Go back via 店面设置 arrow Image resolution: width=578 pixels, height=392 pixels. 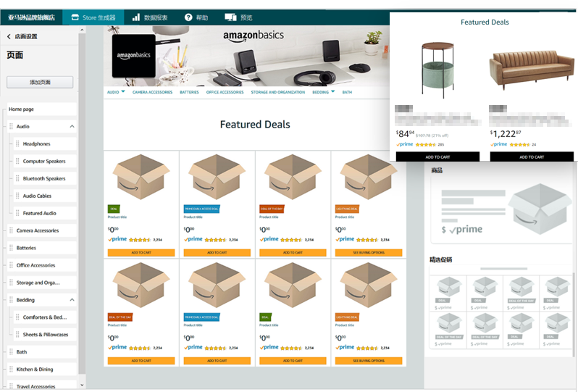(x=9, y=36)
